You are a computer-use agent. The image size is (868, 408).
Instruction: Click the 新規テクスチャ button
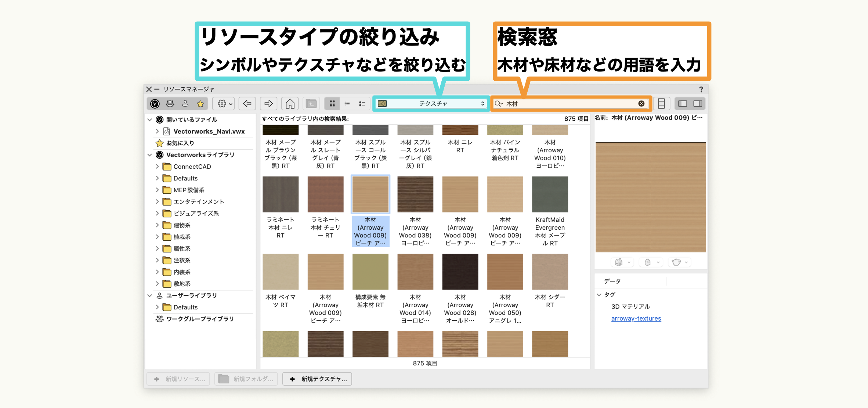(318, 379)
